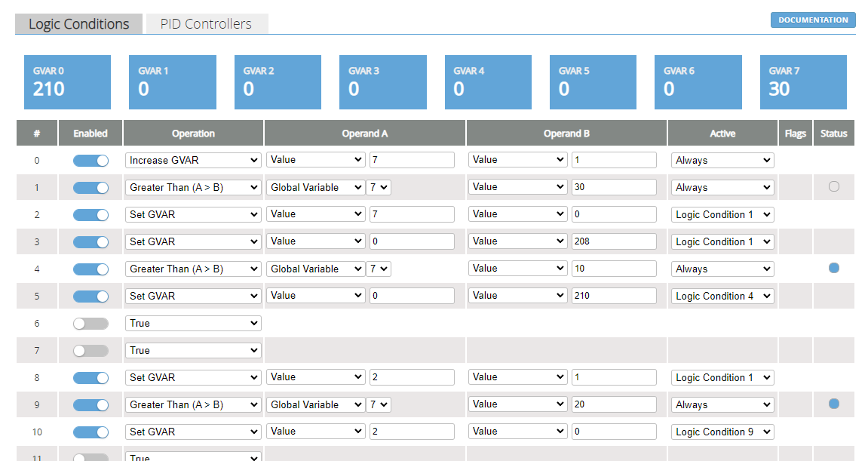Edit the Operand A value 7 on condition 0
Viewport: 868px width, 461px height.
pyautogui.click(x=412, y=160)
